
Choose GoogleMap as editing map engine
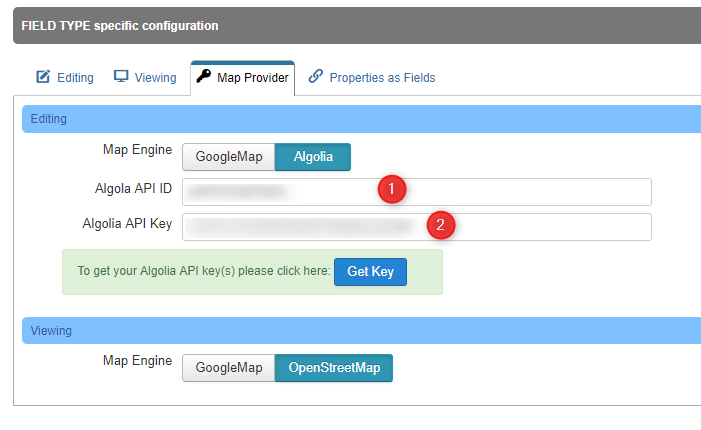pyautogui.click(x=228, y=157)
